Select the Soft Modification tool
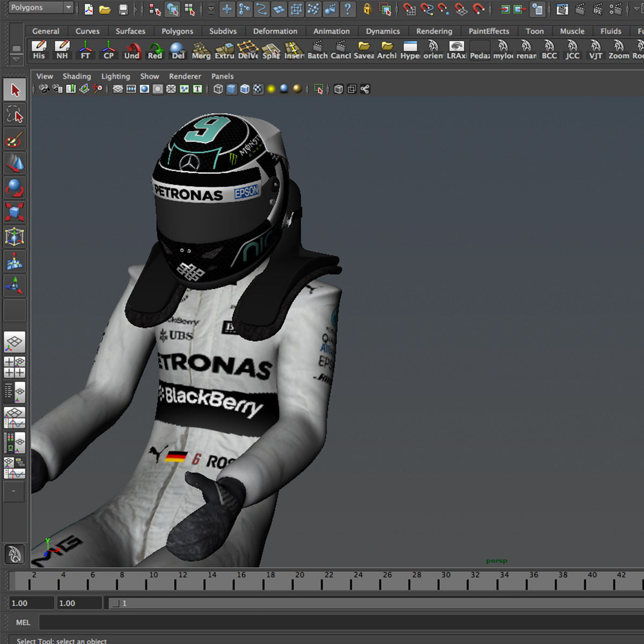644x644 pixels. (14, 261)
